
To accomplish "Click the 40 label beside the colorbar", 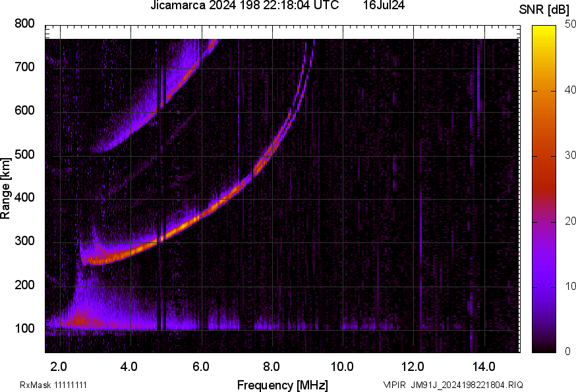I will click(570, 90).
